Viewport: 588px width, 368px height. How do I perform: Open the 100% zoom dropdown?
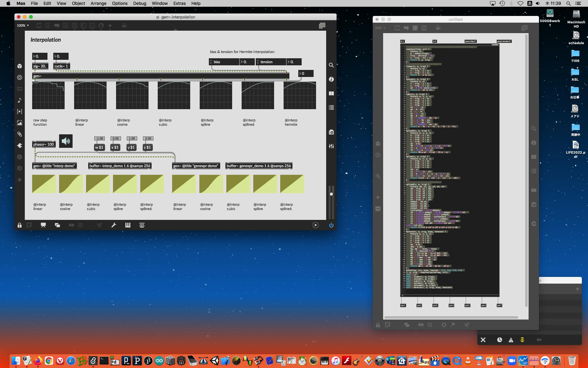[x=23, y=25]
